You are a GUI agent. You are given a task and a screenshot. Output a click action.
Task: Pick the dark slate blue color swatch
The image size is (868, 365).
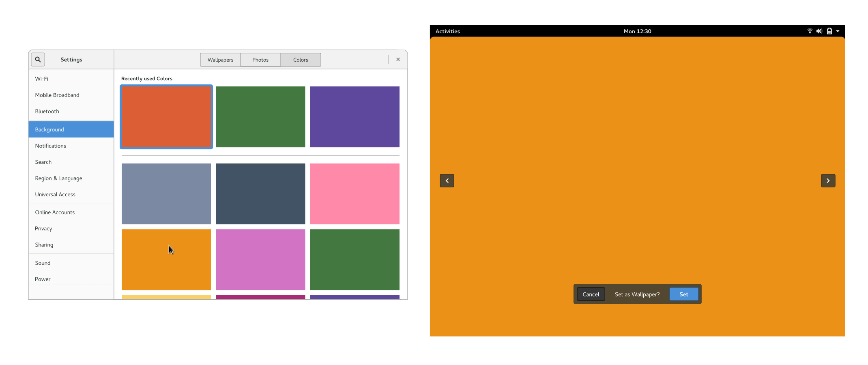[x=260, y=194]
